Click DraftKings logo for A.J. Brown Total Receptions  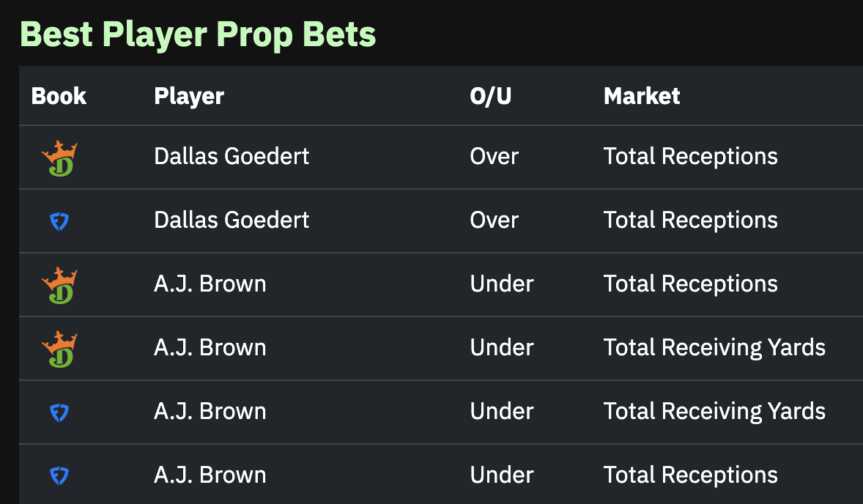click(59, 286)
